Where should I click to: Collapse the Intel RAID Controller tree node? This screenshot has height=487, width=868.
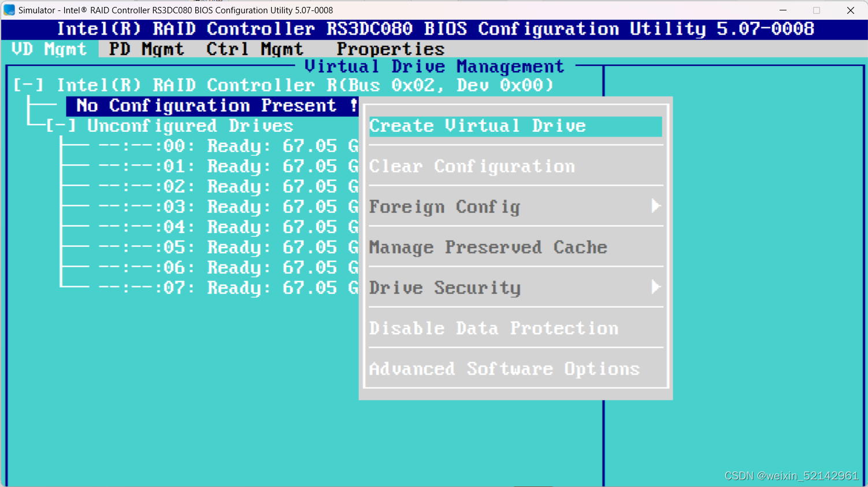pos(28,86)
